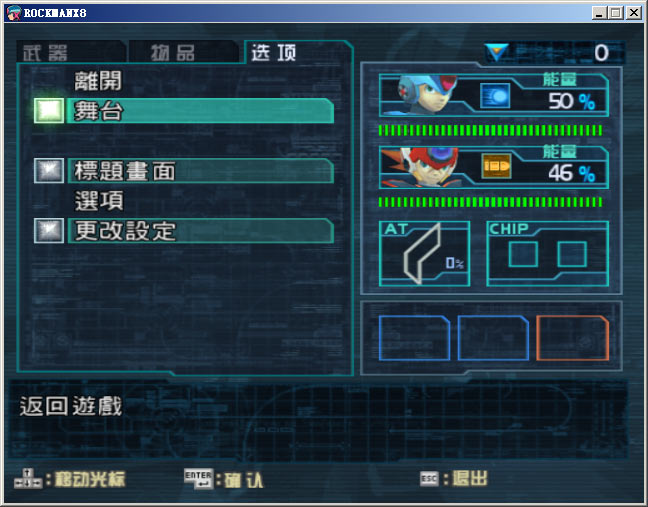Click the AT attack gauge icon
The height and width of the screenshot is (507, 648).
(424, 253)
